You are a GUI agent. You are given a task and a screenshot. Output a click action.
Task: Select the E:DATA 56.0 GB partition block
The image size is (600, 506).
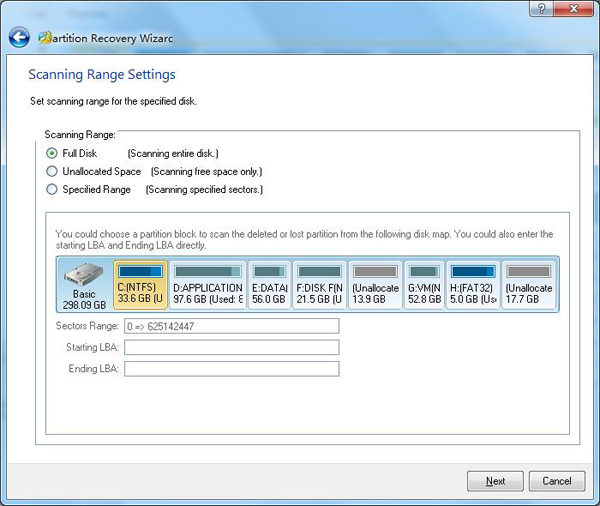(269, 285)
